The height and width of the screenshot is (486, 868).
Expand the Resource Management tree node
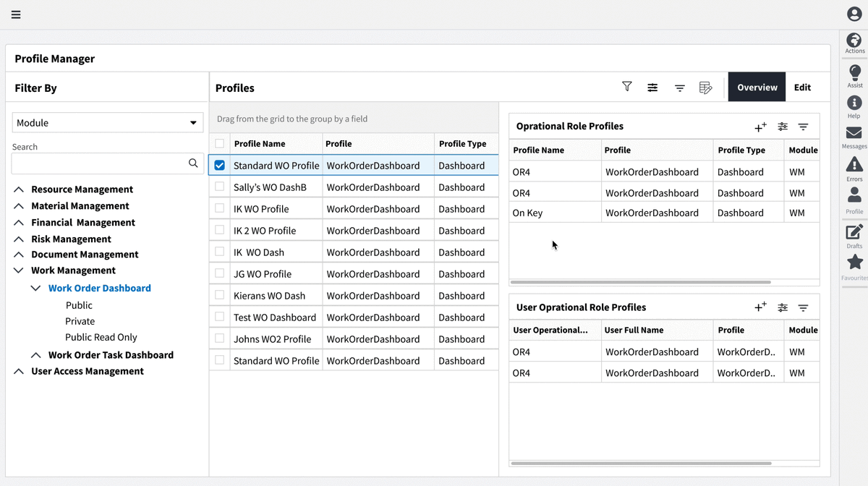(x=19, y=189)
